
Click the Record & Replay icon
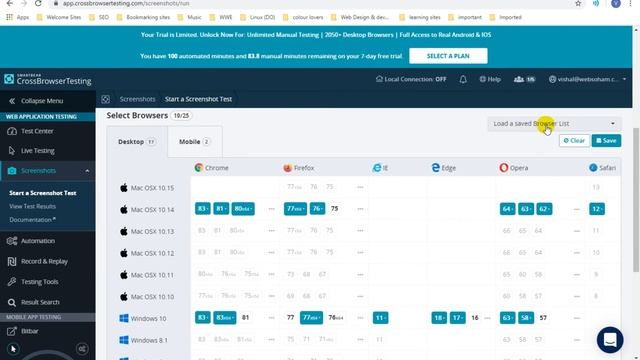pos(12,261)
